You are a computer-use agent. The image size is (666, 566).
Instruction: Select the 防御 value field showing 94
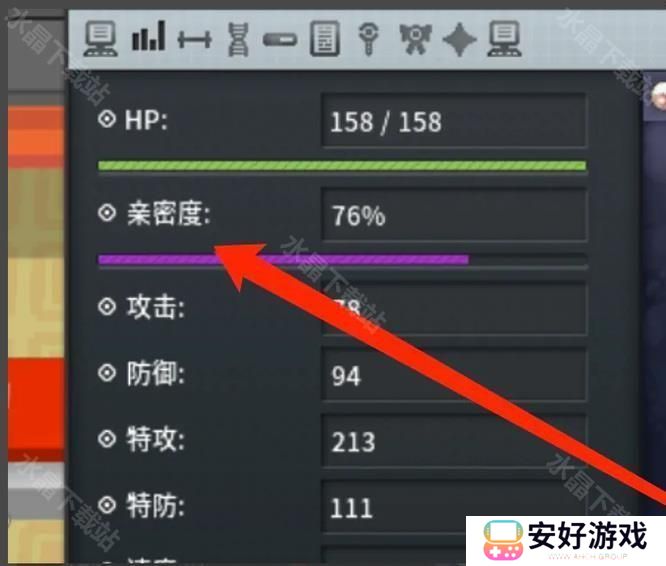point(454,375)
